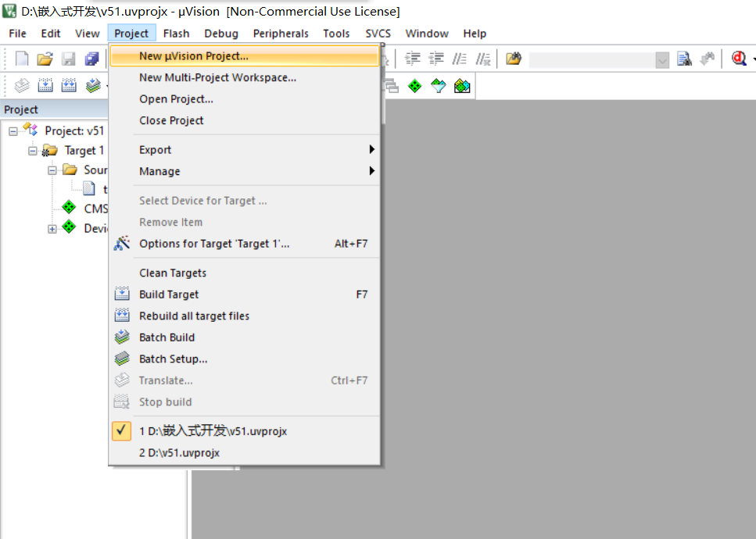Open the SVCS menu
Viewport: 756px width, 539px height.
coord(378,34)
